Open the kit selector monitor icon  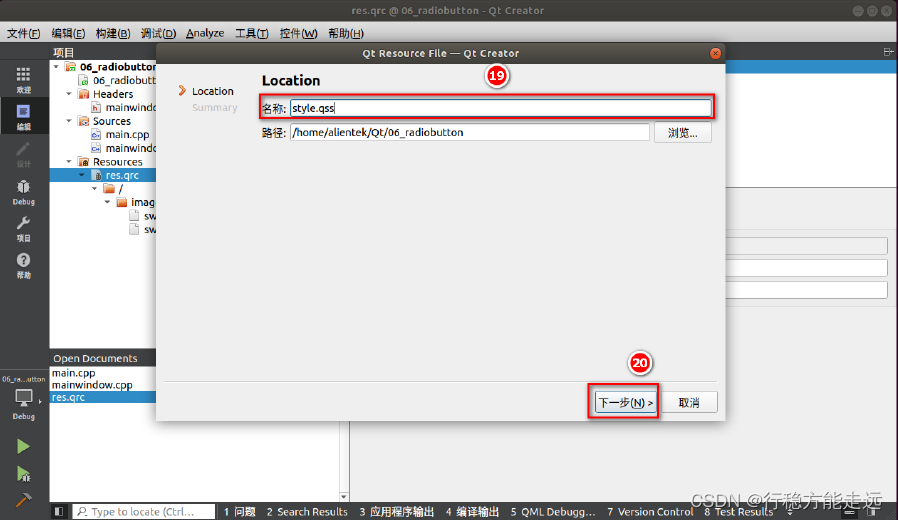(24, 397)
